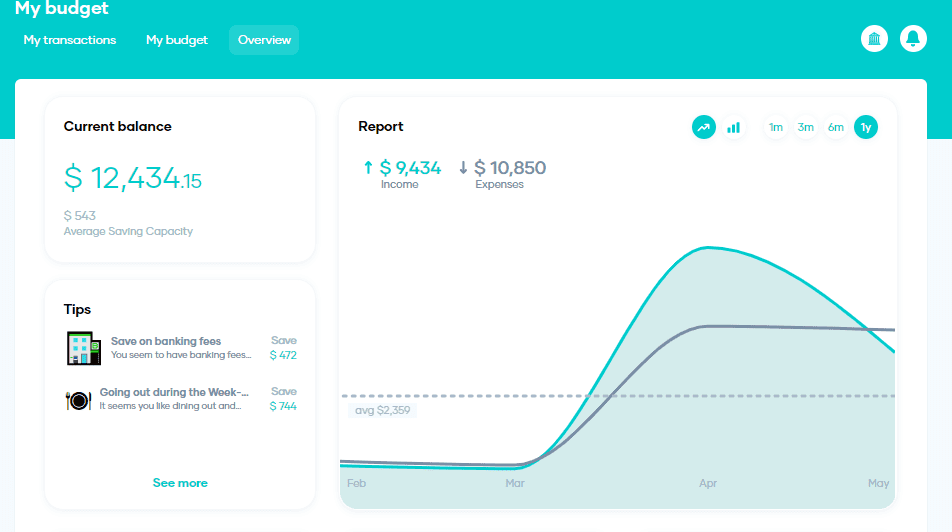Viewport: 952px width, 532px height.
Task: Click the 'It seems you like dining out and...' description
Action: tap(171, 406)
